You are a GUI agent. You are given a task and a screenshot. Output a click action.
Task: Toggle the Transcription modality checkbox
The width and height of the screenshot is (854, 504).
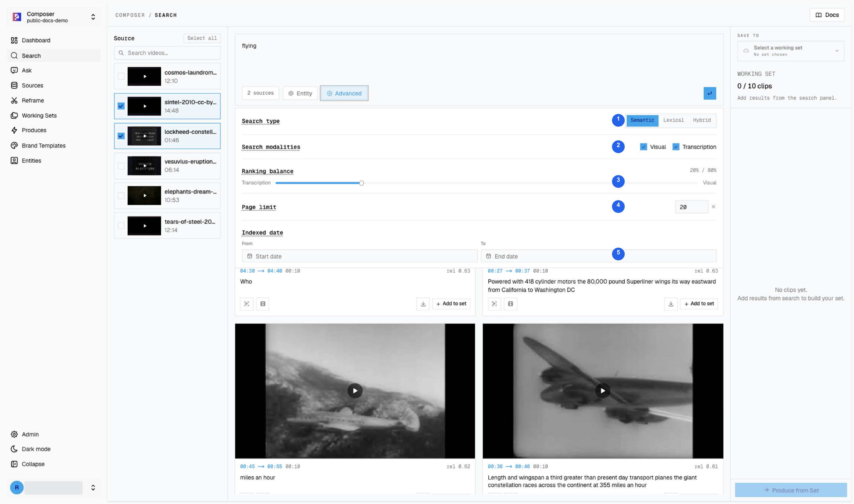676,147
